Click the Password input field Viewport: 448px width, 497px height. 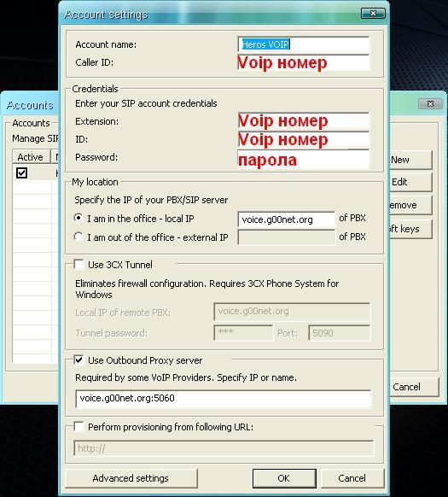[x=304, y=159]
